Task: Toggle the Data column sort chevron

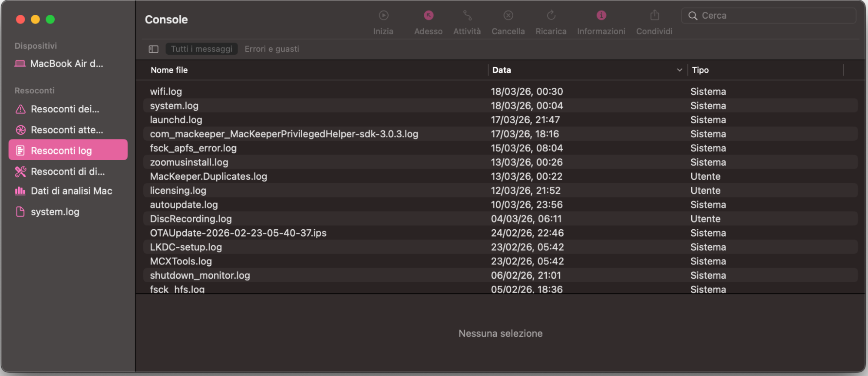Action: (x=680, y=70)
